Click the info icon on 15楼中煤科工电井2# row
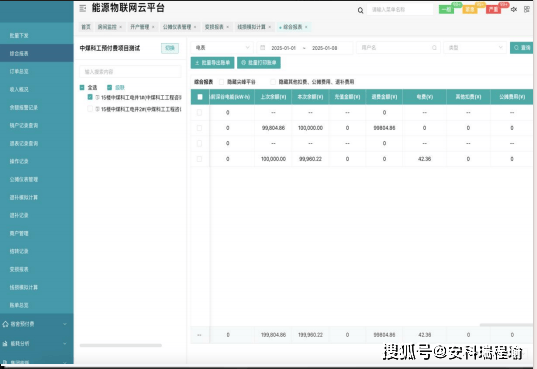The height and width of the screenshot is (369, 537). [x=97, y=109]
